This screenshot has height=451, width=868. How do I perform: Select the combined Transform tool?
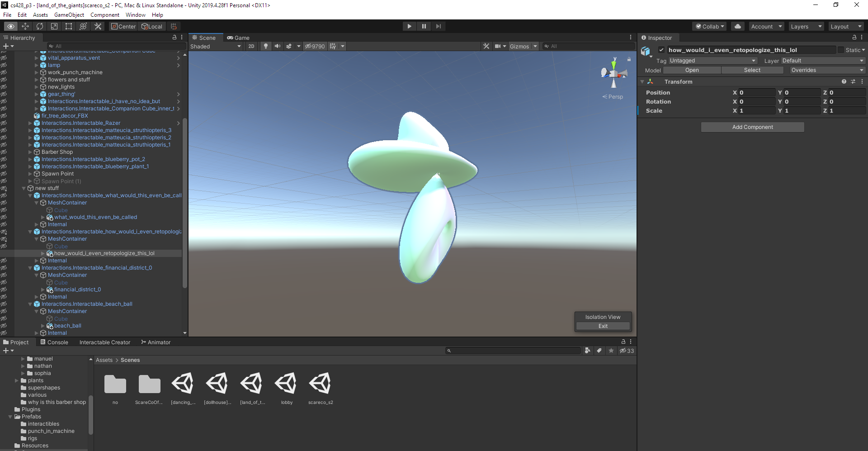[x=83, y=26]
